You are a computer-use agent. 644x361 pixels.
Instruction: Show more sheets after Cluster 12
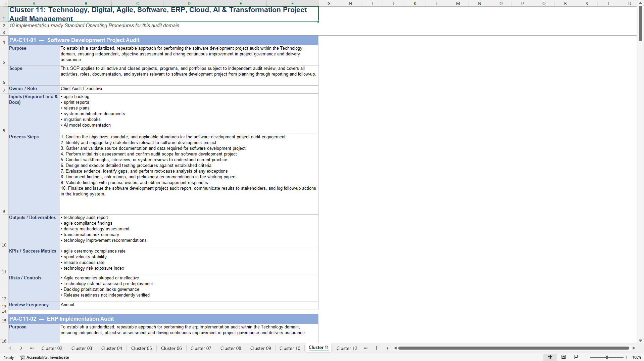[365, 348]
